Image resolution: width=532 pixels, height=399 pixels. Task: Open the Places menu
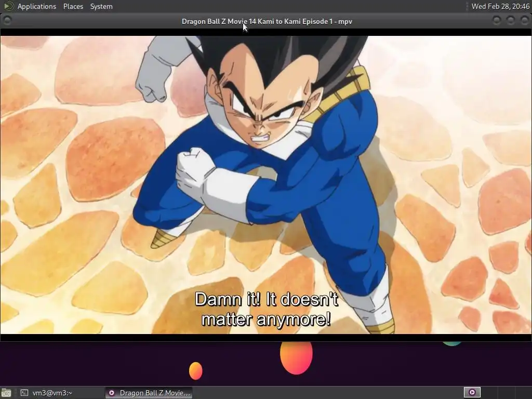[73, 6]
